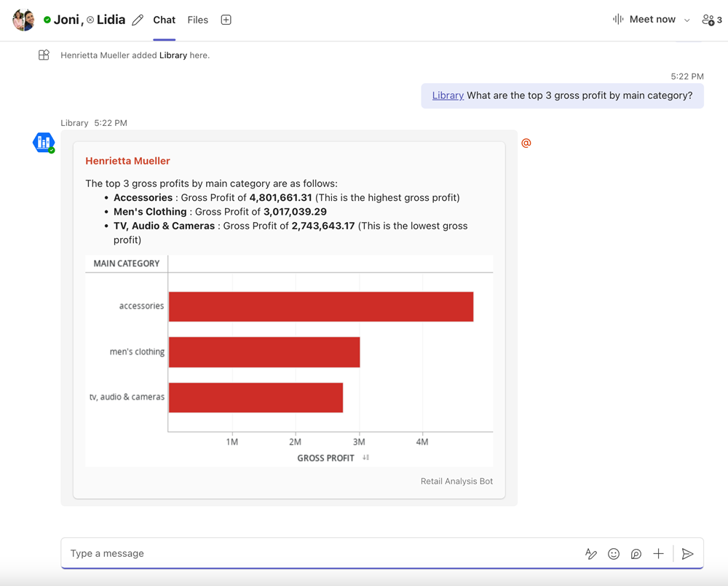Viewport: 728px width, 586px height.
Task: Click Henrietta Mueller name in the card
Action: (127, 161)
